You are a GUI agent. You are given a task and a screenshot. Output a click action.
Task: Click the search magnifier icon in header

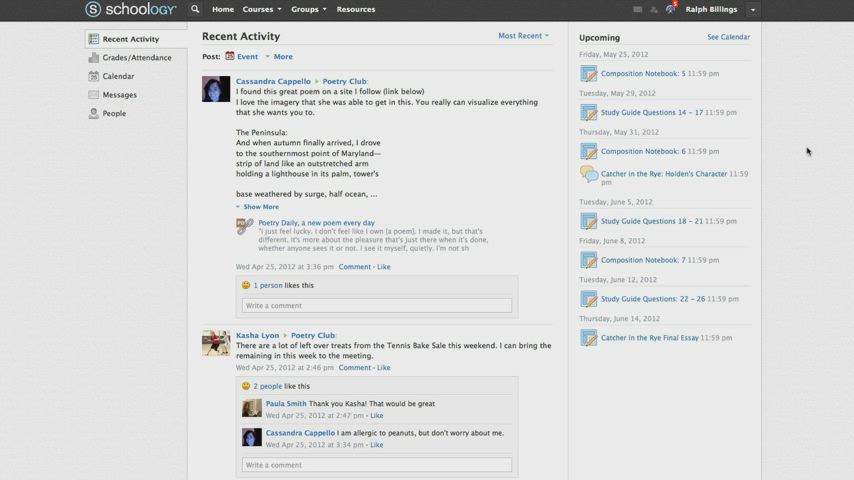pyautogui.click(x=195, y=9)
